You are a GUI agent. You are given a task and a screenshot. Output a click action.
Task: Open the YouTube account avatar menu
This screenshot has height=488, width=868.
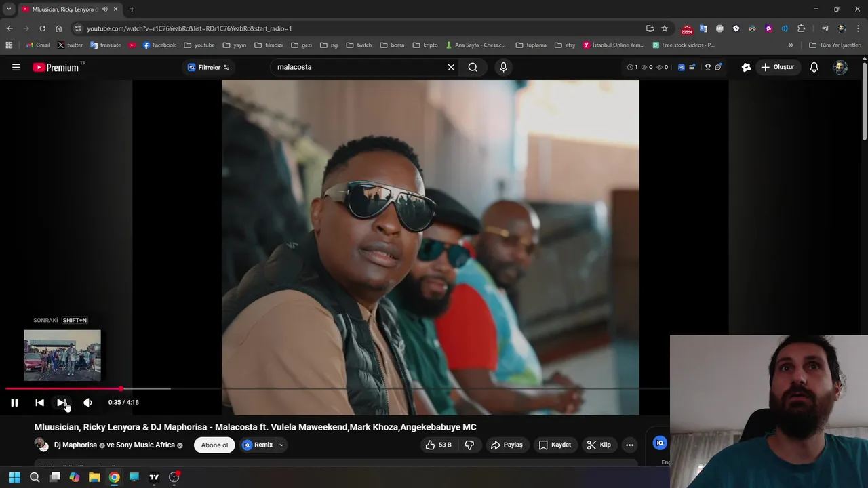[840, 67]
